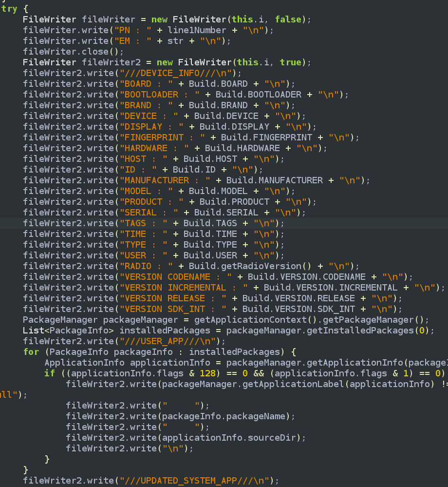
Task: Click the Build.TYPE line
Action: pos(153,244)
